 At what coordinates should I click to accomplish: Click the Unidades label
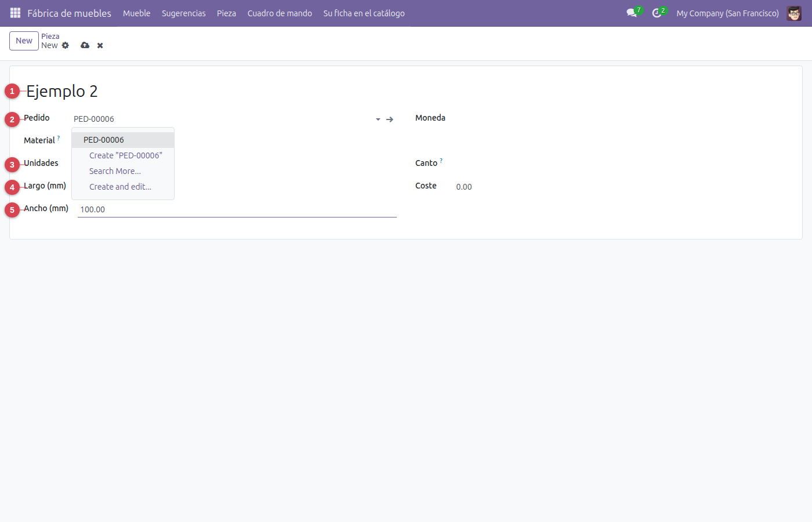pyautogui.click(x=41, y=163)
